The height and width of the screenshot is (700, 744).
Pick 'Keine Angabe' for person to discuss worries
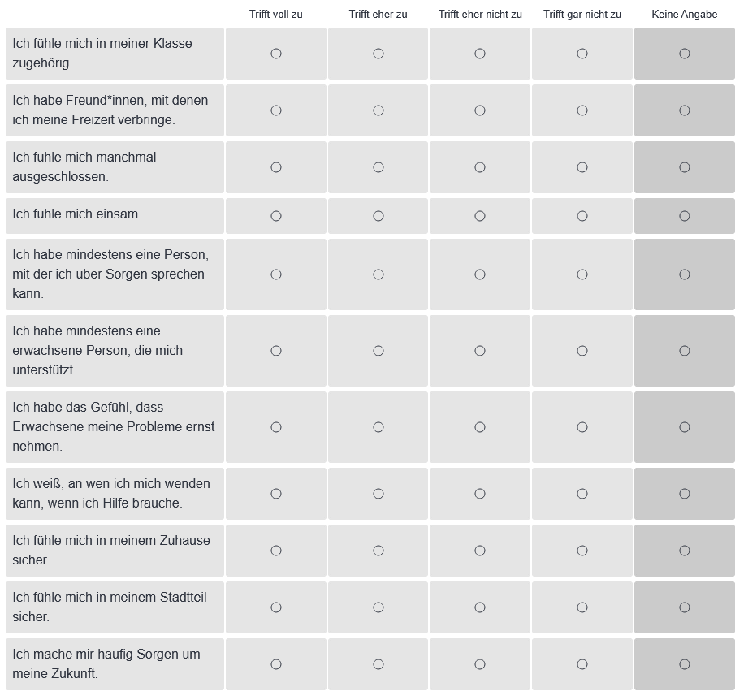[x=685, y=274]
